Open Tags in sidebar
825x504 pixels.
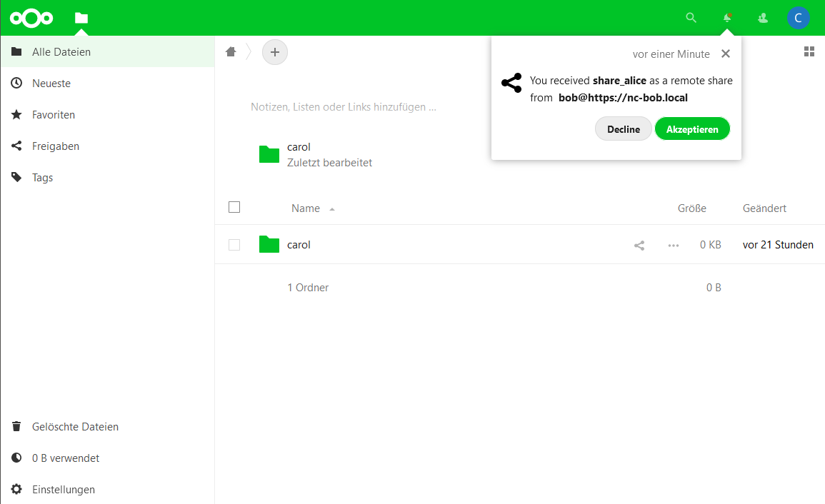click(x=107, y=178)
